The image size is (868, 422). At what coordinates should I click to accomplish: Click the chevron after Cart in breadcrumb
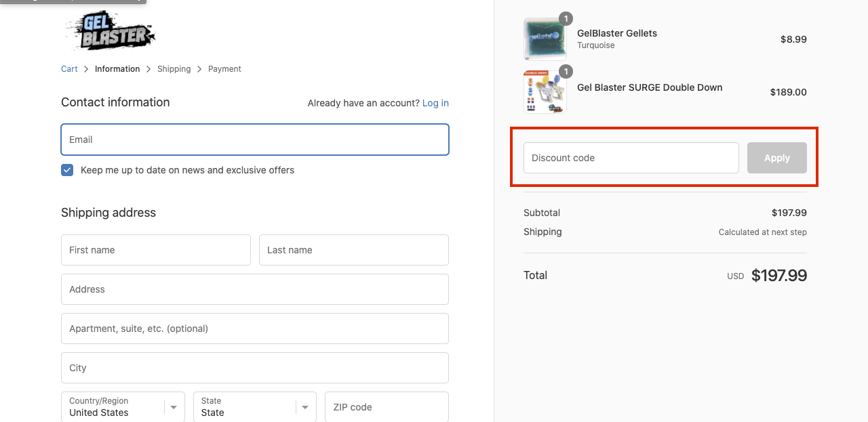click(x=87, y=69)
